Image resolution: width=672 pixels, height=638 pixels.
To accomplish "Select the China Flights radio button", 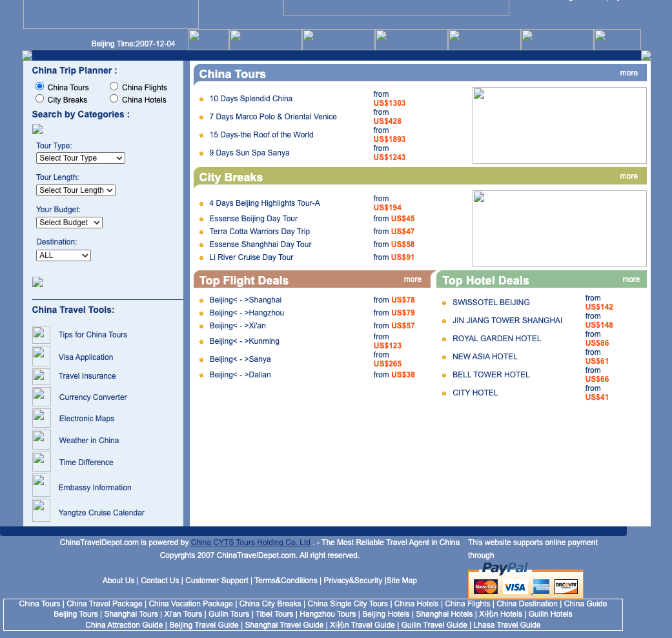I will coord(114,86).
